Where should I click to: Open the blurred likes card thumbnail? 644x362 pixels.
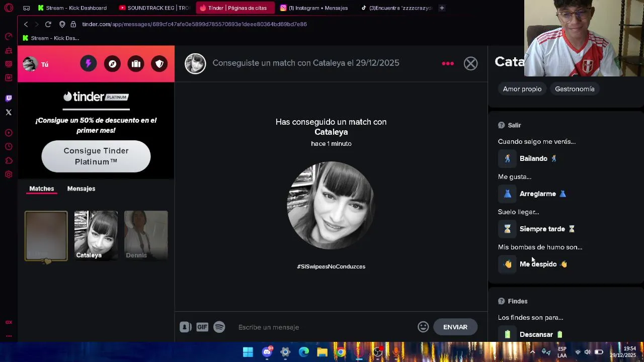coord(46,236)
